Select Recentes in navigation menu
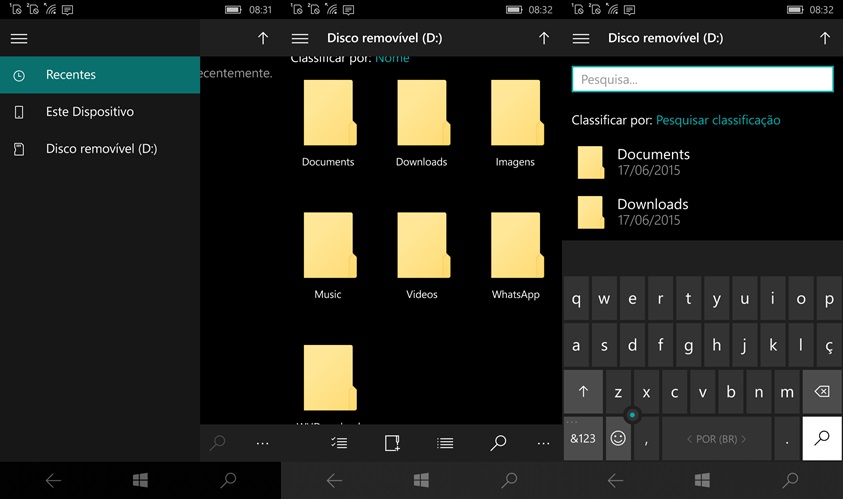Viewport: 843px width, 499px height. click(100, 75)
